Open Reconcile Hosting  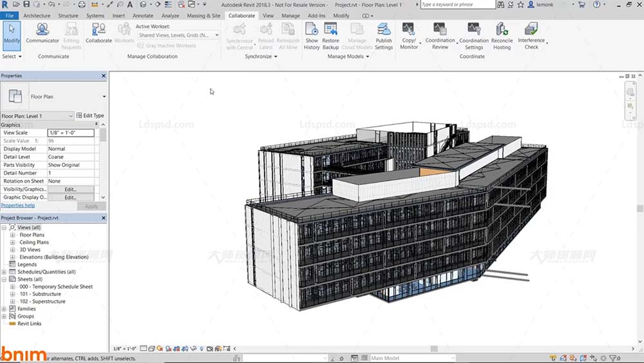[x=502, y=36]
